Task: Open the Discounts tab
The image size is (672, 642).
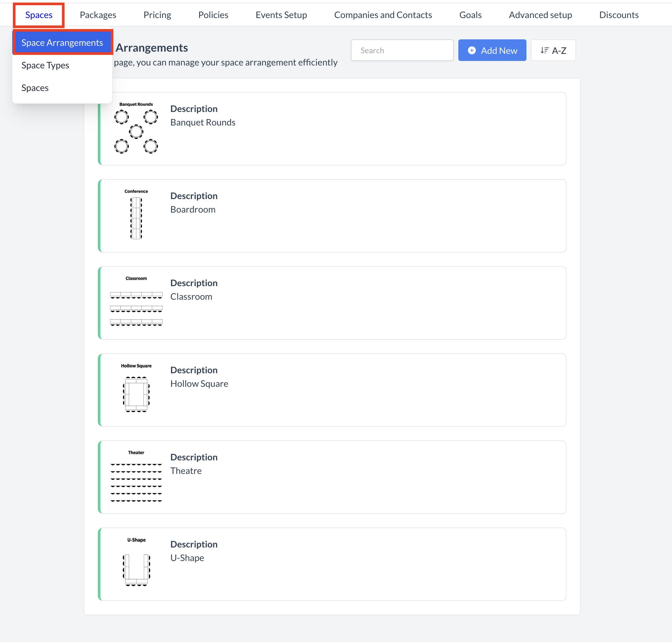Action: [x=619, y=15]
